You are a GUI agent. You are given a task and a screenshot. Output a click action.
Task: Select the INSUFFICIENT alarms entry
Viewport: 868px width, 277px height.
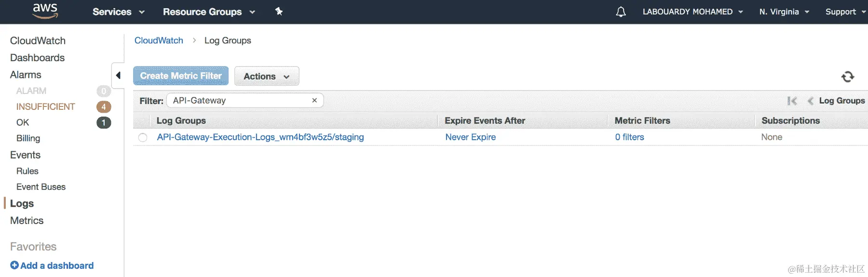coord(46,106)
